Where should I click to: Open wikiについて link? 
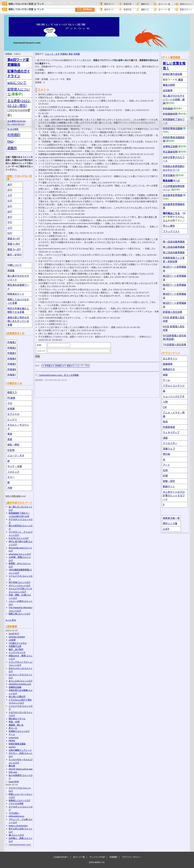[x=16, y=83]
